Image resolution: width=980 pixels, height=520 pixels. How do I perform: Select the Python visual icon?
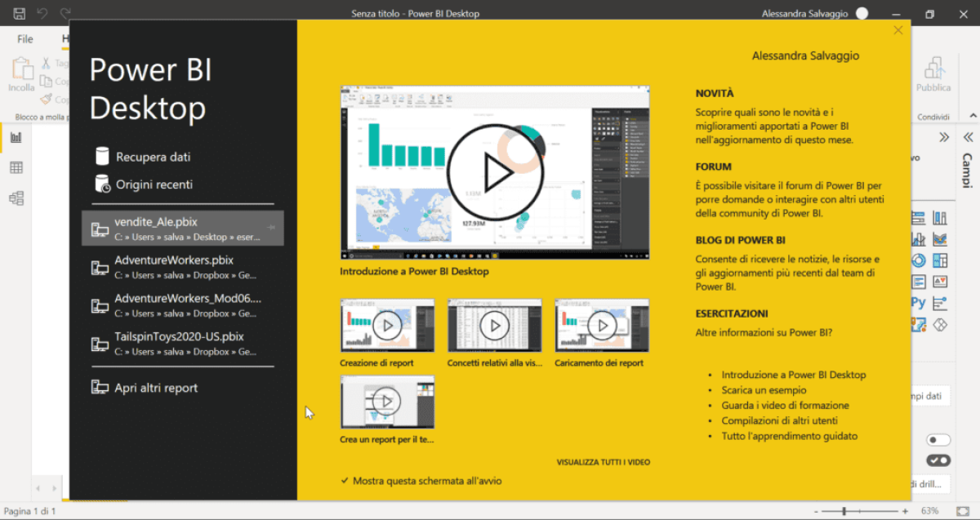point(918,303)
